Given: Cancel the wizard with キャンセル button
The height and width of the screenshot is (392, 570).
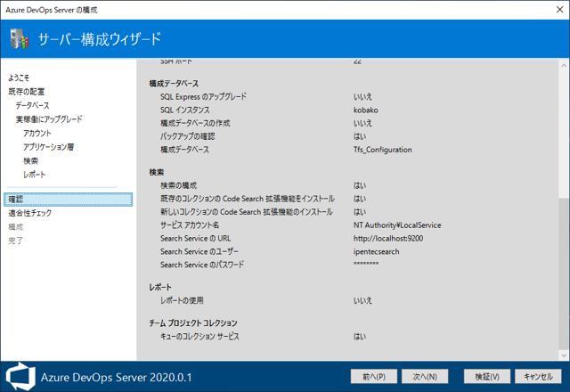Looking at the screenshot, I should point(538,377).
